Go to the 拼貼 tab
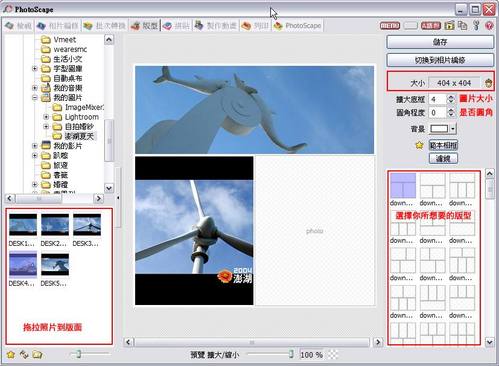This screenshot has height=366, width=499. pyautogui.click(x=176, y=26)
